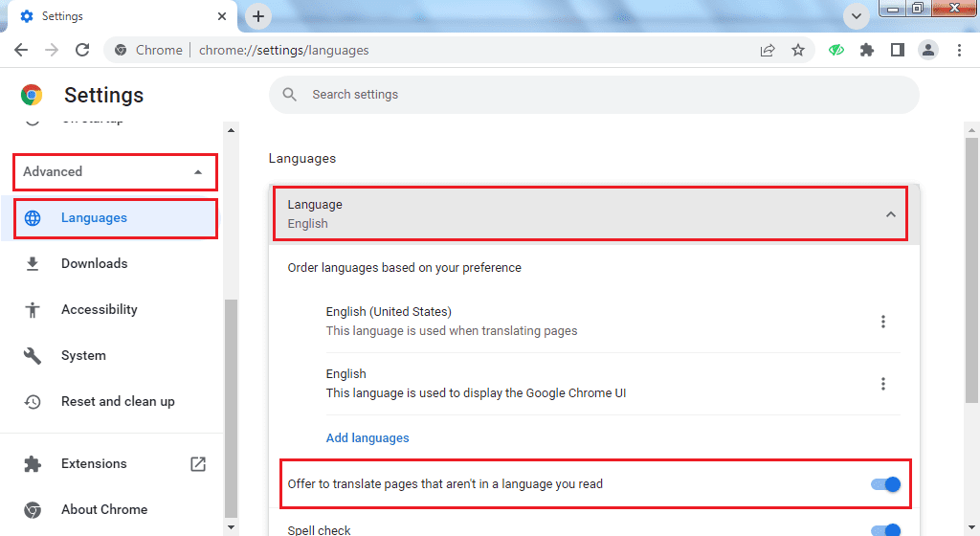This screenshot has width=980, height=536.
Task: Click the gear icon on the Settings tab
Action: (27, 16)
